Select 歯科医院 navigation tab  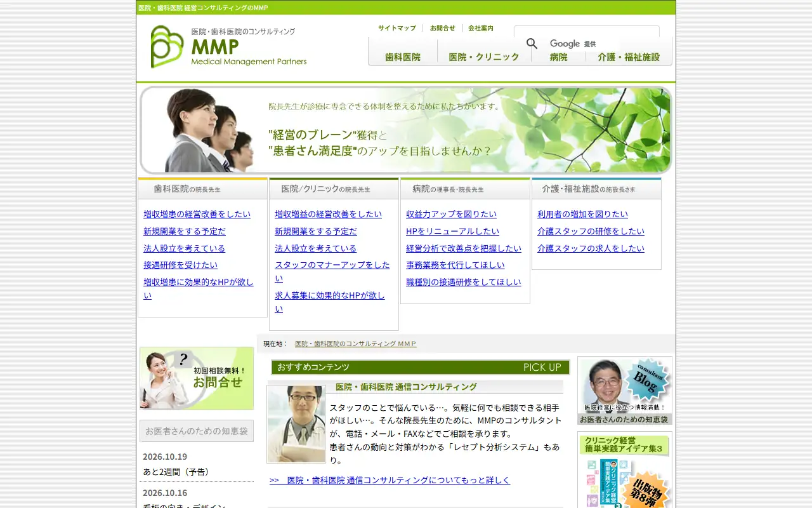[x=403, y=52]
